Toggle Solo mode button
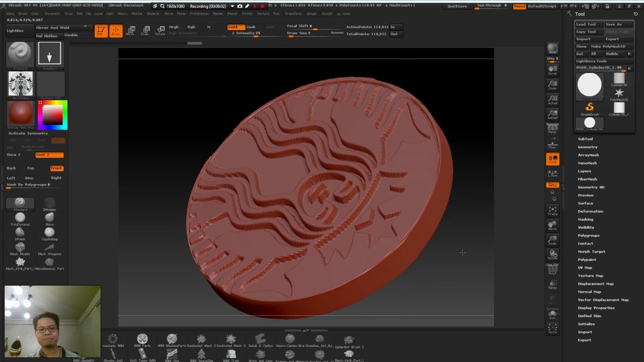Viewport: 644px width, 362px height. point(552,314)
